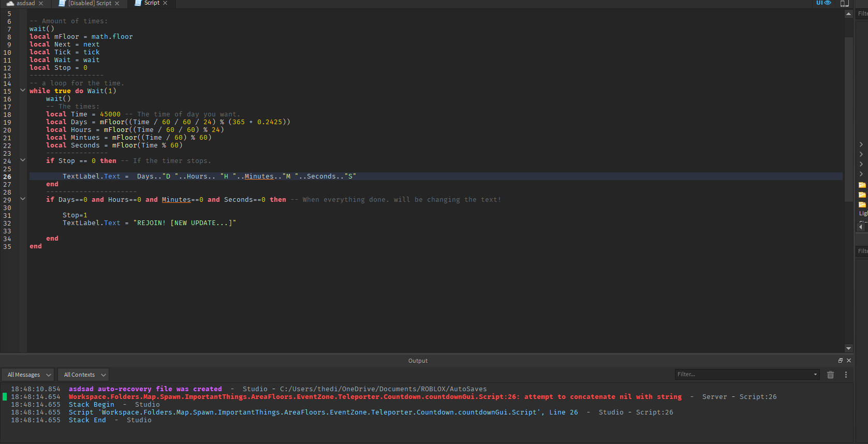
Task: Close the asdsad tab
Action: [41, 4]
